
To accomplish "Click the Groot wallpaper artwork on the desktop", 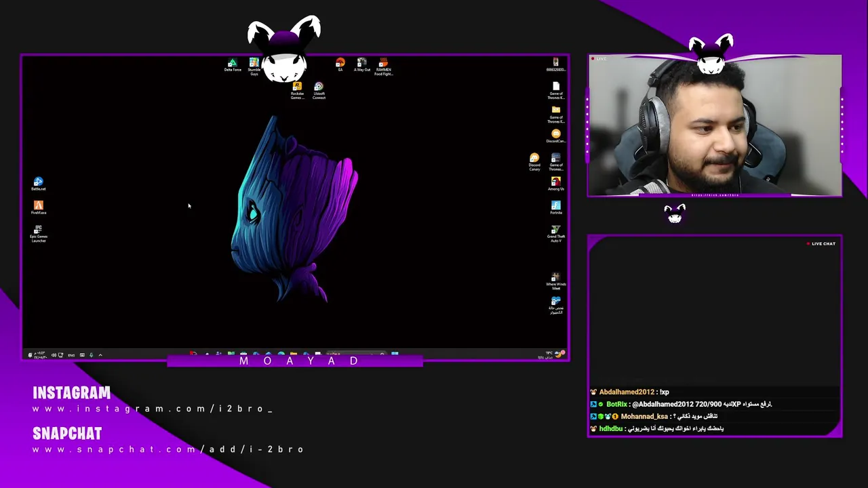I will coord(294,209).
